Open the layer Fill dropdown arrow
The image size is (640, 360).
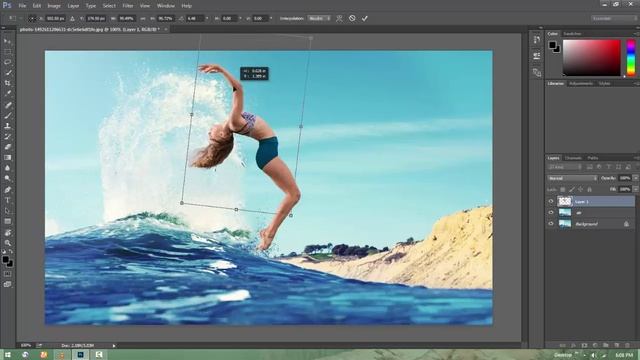pyautogui.click(x=636, y=189)
